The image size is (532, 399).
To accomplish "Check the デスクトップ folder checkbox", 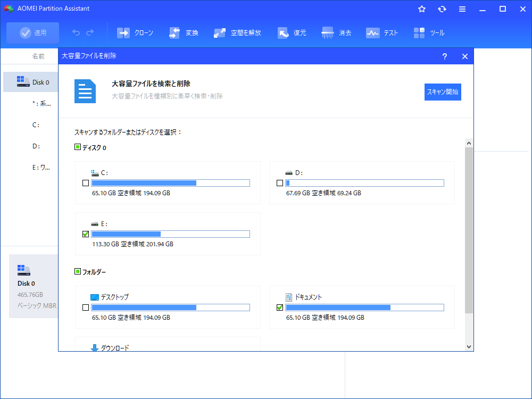I will pos(86,307).
